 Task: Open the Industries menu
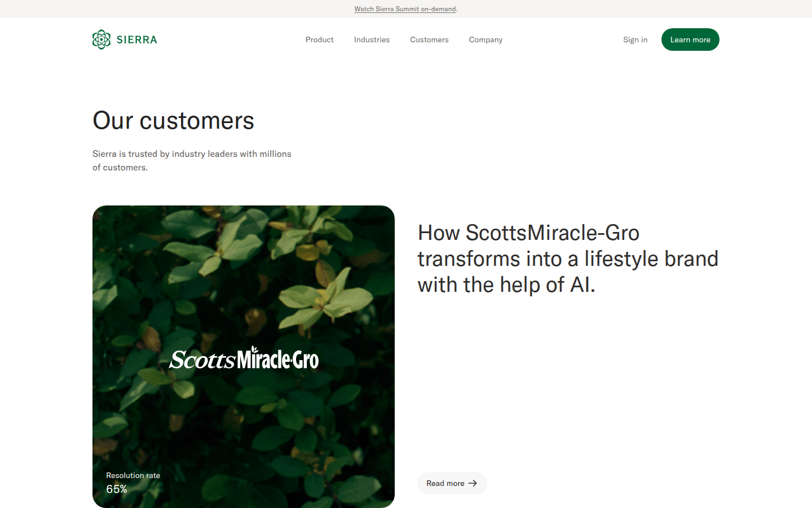point(372,40)
